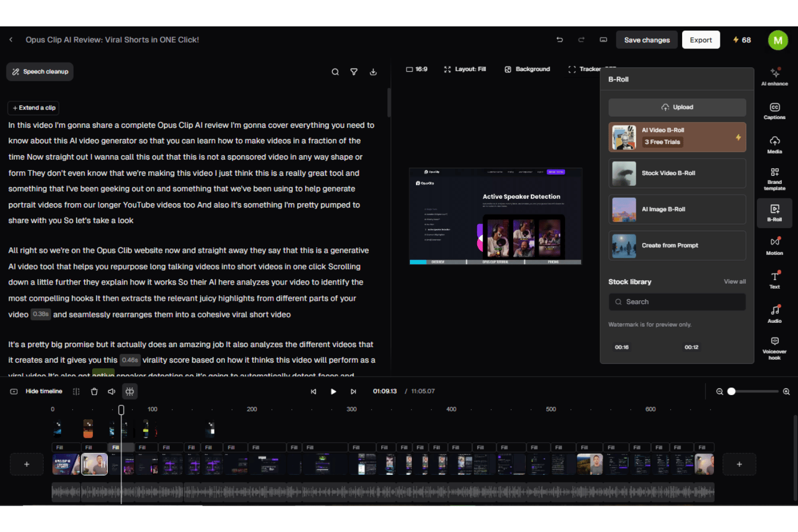
Task: Redo the last undone edit
Action: click(x=581, y=40)
